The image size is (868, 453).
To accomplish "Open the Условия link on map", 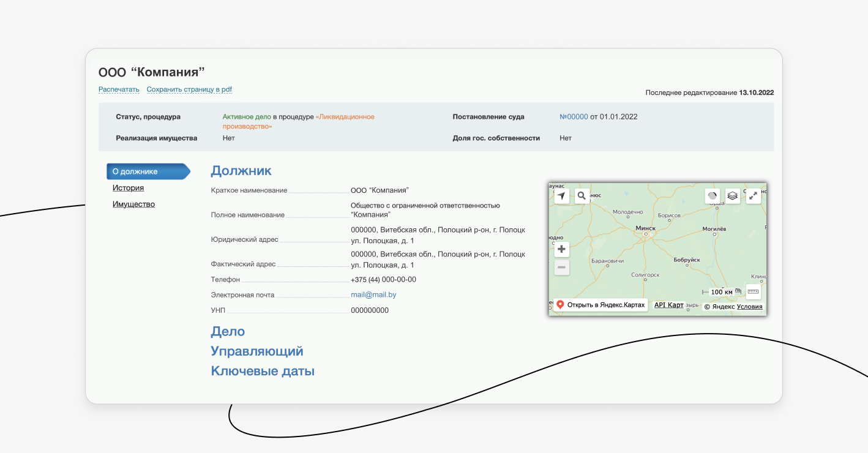I will click(x=750, y=307).
